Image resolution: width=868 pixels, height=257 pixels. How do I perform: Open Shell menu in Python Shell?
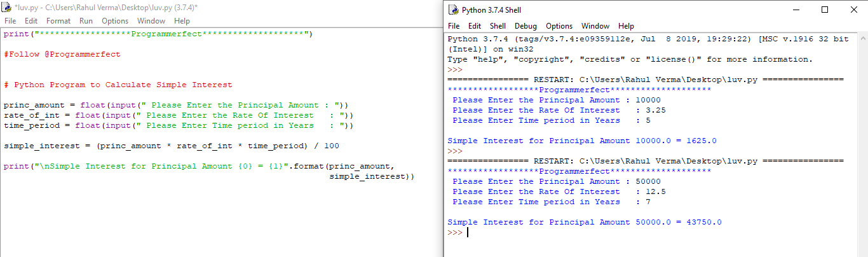click(x=498, y=26)
